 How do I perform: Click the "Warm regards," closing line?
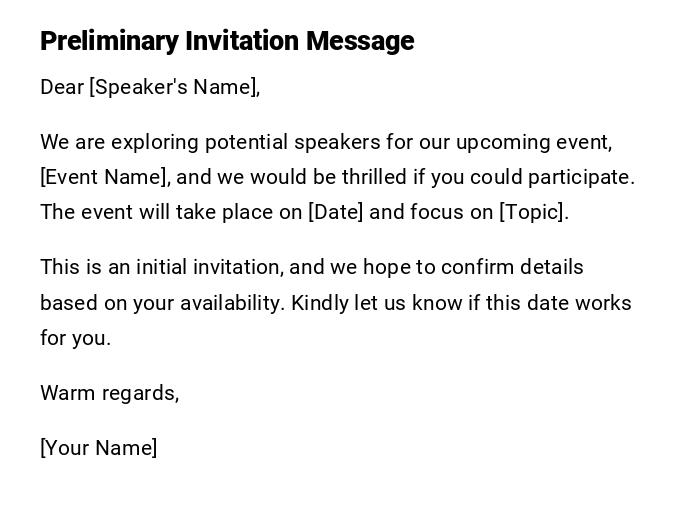[x=109, y=393]
